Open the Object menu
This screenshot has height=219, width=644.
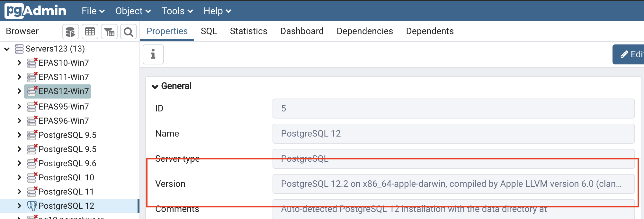pyautogui.click(x=133, y=11)
